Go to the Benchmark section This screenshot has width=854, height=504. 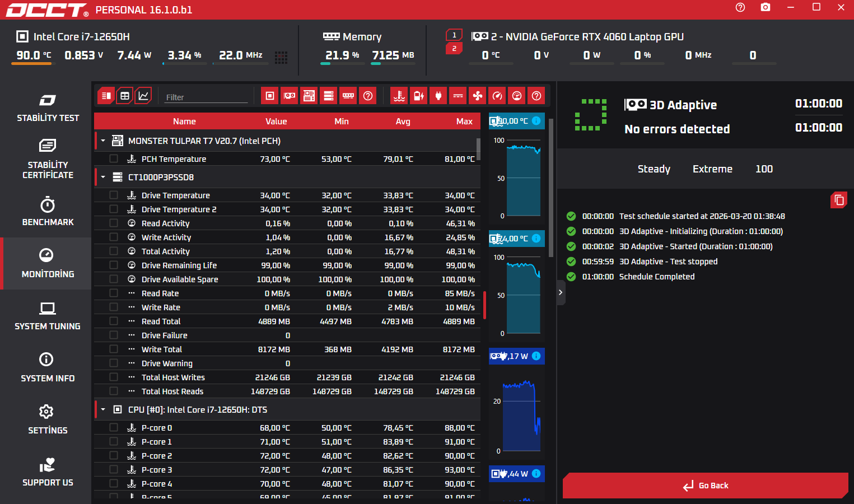(48, 211)
